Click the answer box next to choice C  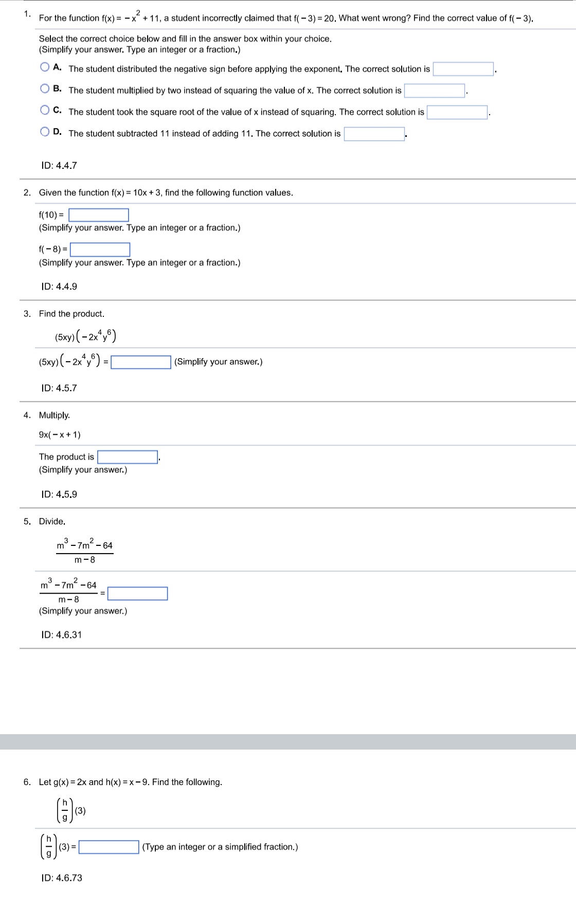(457, 112)
